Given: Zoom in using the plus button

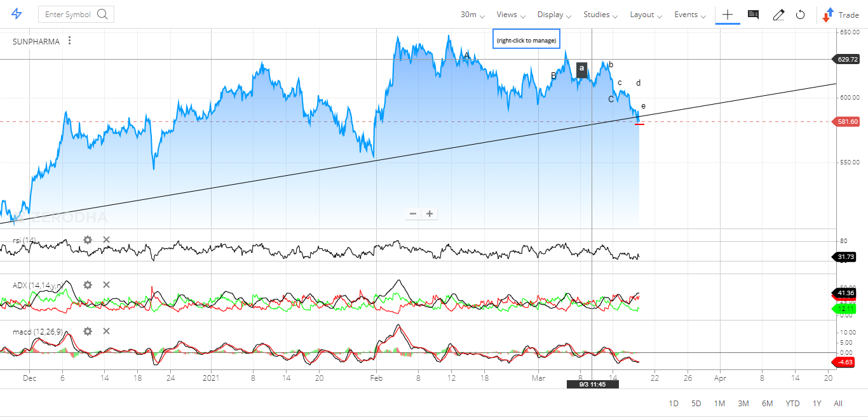Looking at the screenshot, I should tap(430, 213).
